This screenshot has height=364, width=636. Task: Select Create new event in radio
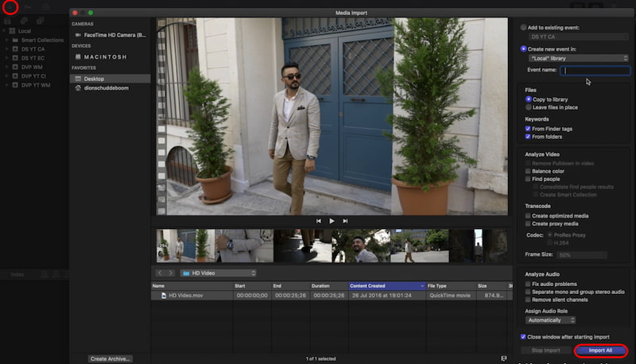click(x=523, y=49)
